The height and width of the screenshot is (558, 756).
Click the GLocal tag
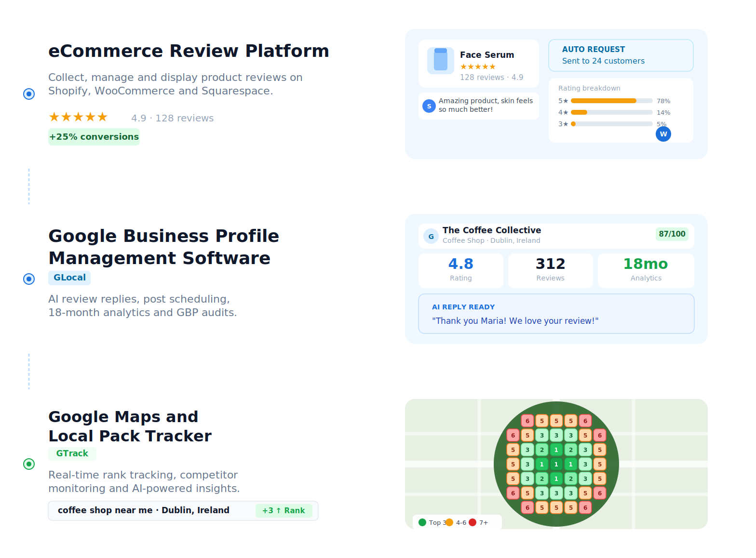click(69, 278)
